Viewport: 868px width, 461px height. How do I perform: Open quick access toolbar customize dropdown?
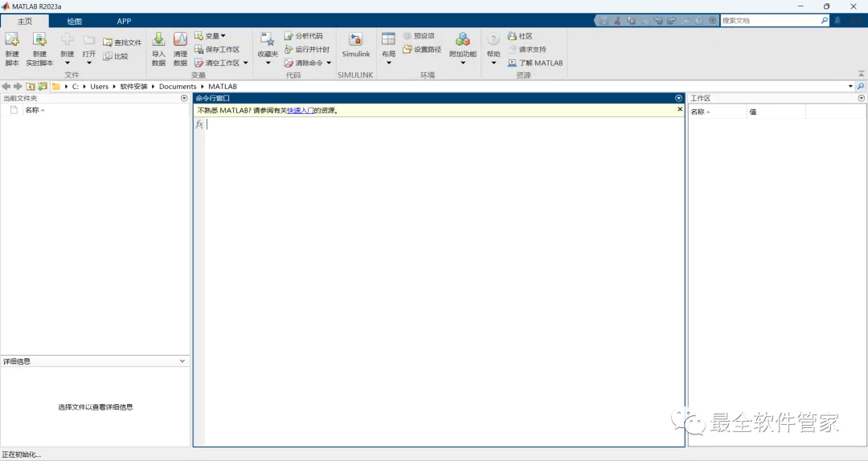(x=712, y=20)
